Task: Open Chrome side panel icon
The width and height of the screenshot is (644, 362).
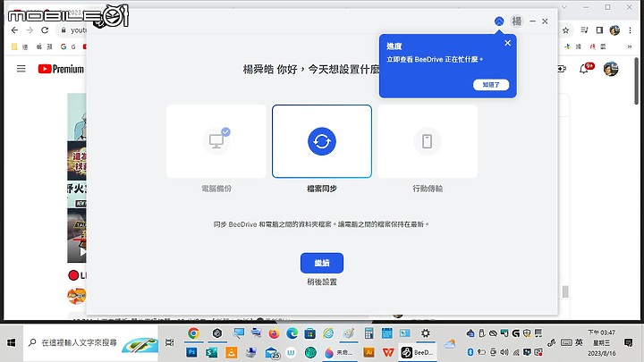Action: [x=599, y=30]
